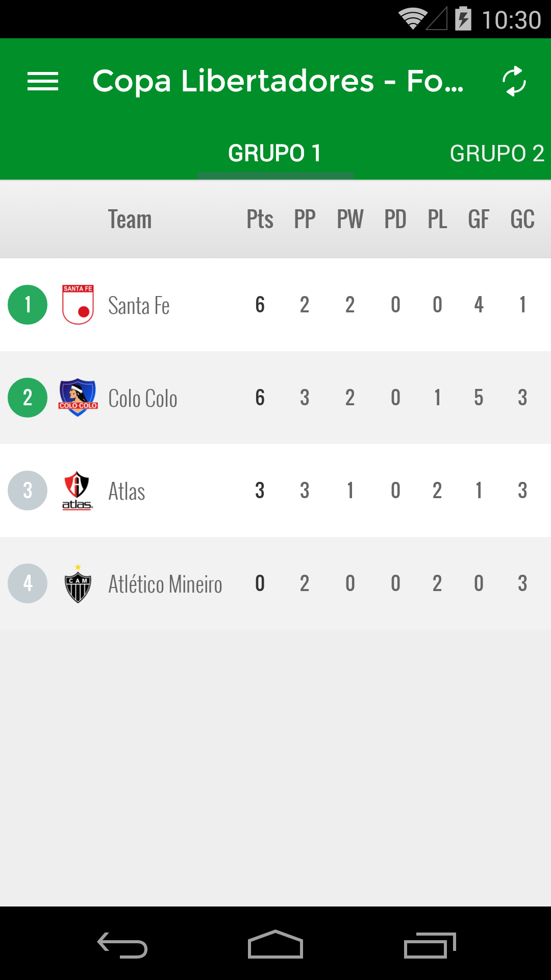Tap the GF column header

click(479, 219)
